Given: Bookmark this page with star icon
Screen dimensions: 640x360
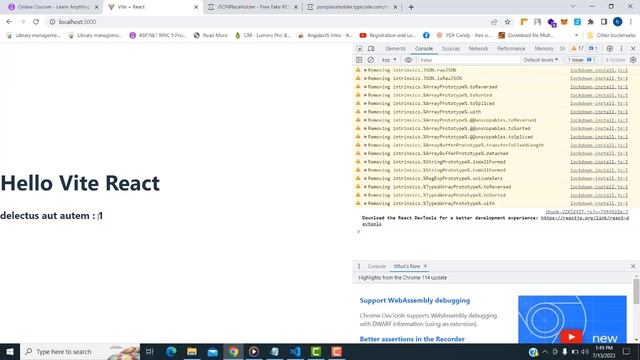Looking at the screenshot, I should tap(507, 22).
